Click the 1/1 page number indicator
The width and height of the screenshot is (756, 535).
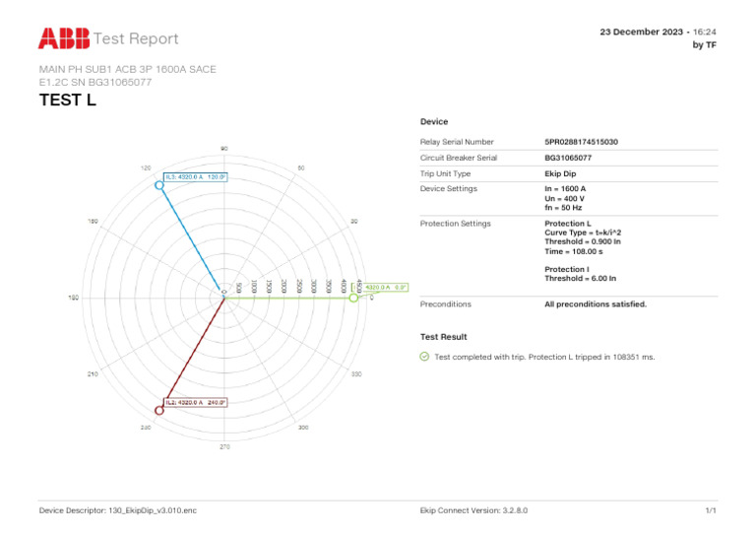point(710,511)
